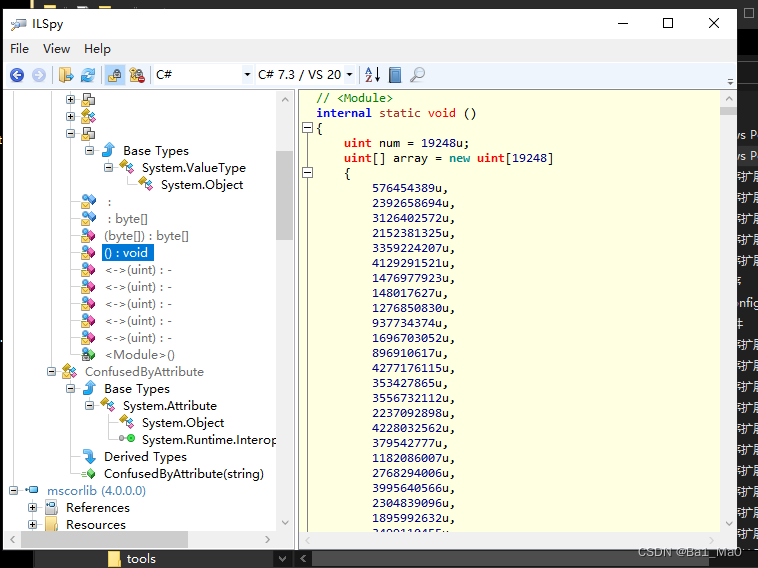Expand the second unnamed class node
This screenshot has width=758, height=568.
tap(71, 117)
